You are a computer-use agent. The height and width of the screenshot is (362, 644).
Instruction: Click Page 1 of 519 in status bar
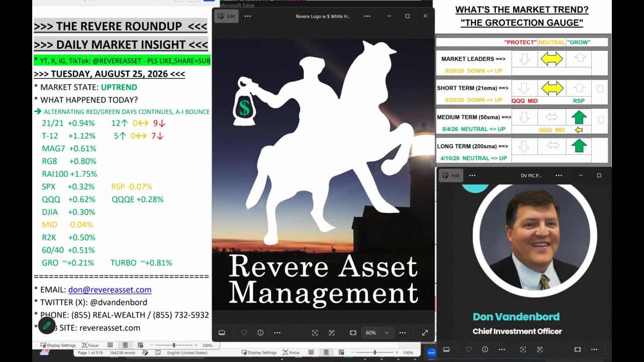click(x=90, y=353)
